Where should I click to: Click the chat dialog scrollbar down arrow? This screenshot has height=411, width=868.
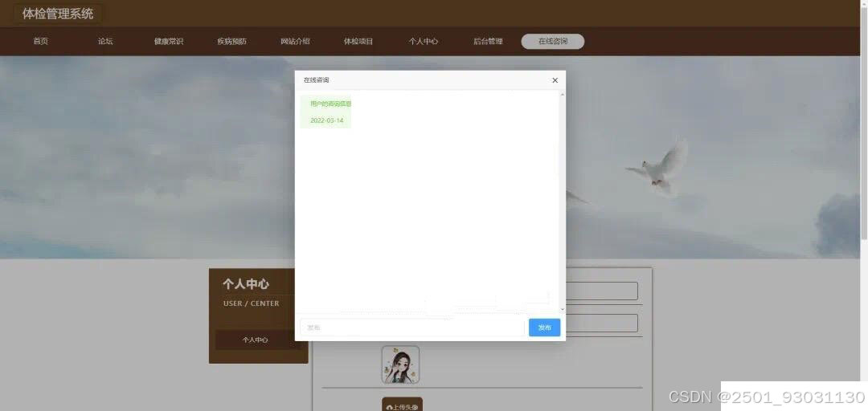(563, 309)
